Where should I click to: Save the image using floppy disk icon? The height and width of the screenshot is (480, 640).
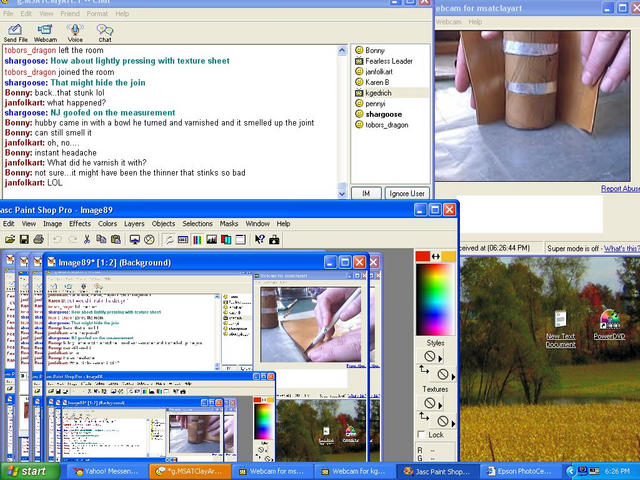(x=24, y=240)
